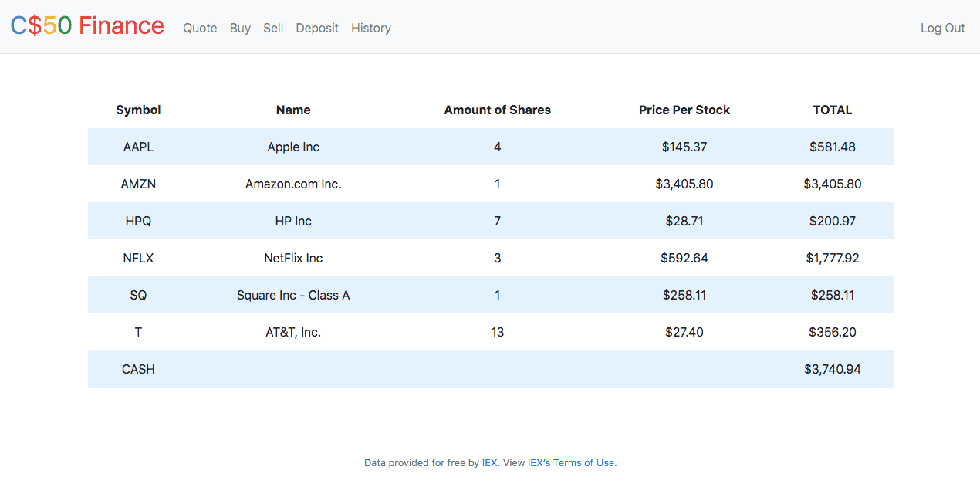980x484 pixels.
Task: Go to the Quote page
Action: [200, 28]
